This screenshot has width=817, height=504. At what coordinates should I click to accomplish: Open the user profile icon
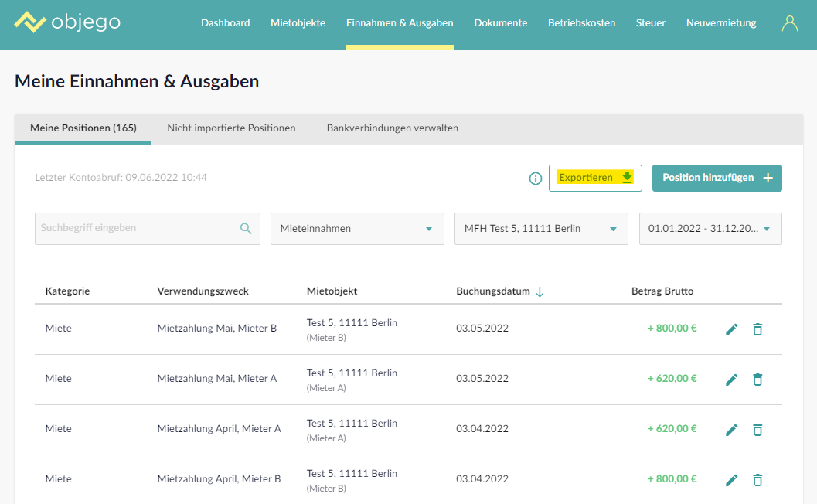coord(789,23)
